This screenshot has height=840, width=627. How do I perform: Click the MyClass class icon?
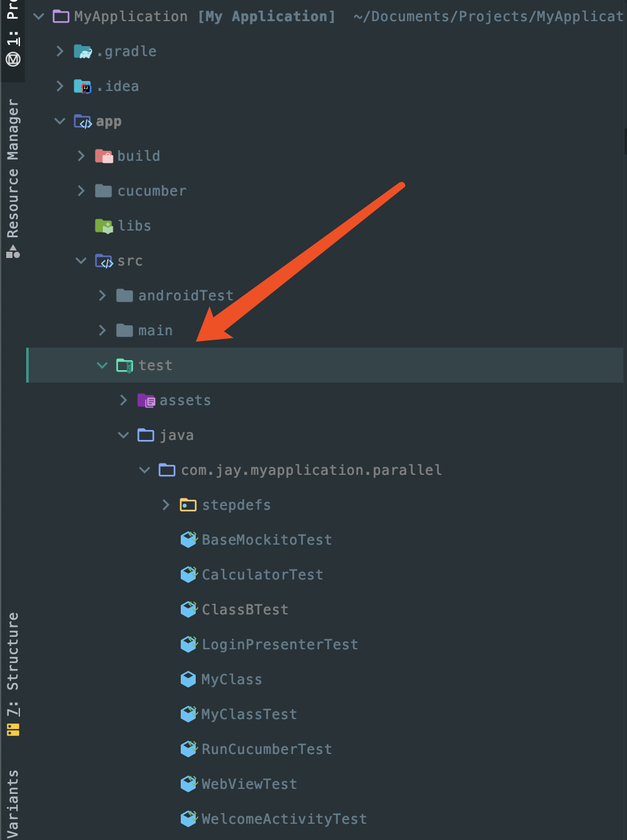188,680
